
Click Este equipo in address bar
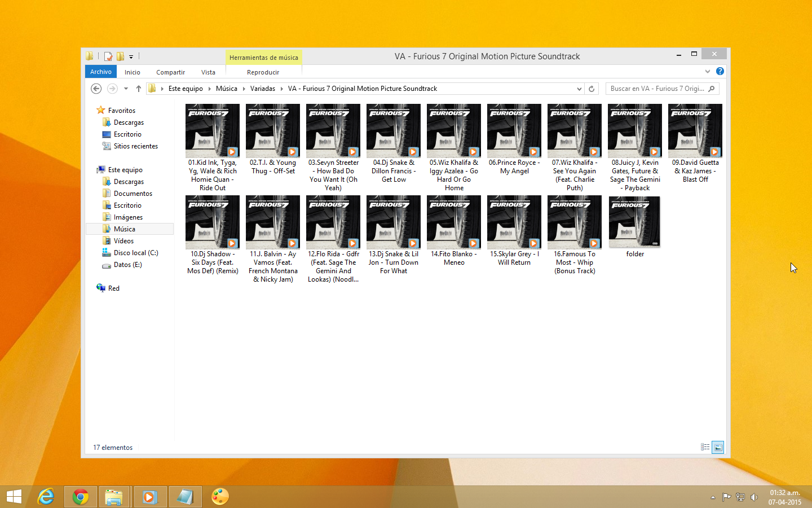click(x=186, y=89)
